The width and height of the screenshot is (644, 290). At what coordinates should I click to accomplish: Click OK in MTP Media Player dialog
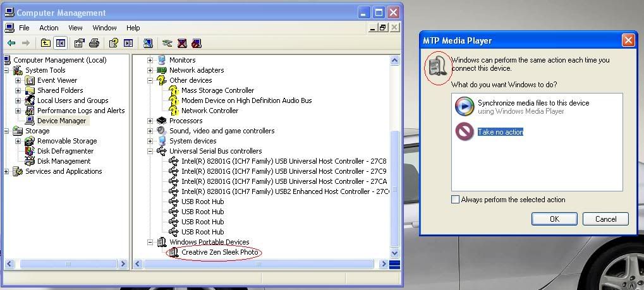coord(554,219)
